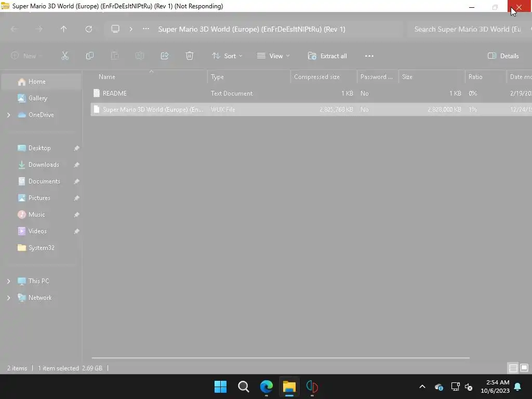Open This PC in navigation pane

pyautogui.click(x=38, y=281)
